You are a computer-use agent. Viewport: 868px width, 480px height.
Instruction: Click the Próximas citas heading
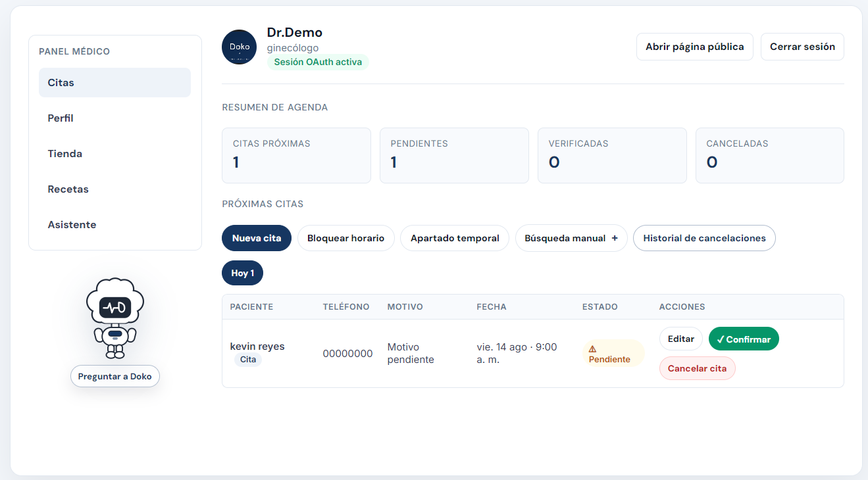[x=263, y=204]
